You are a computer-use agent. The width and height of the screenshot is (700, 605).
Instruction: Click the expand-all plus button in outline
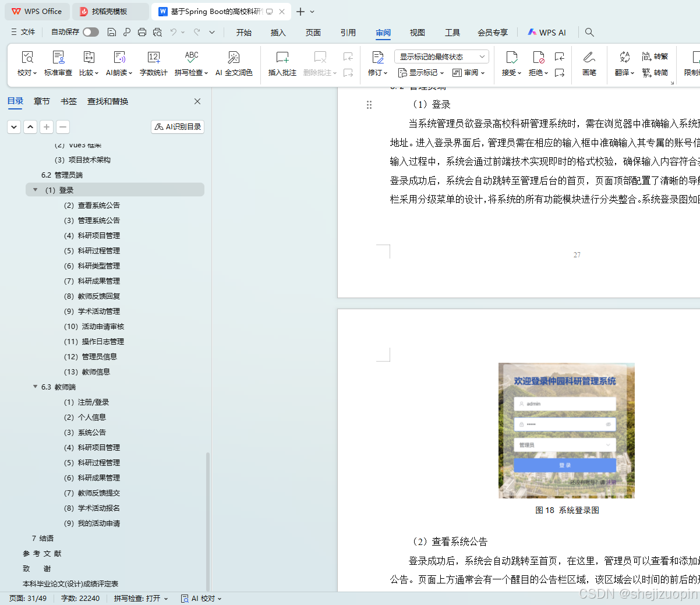pos(47,126)
